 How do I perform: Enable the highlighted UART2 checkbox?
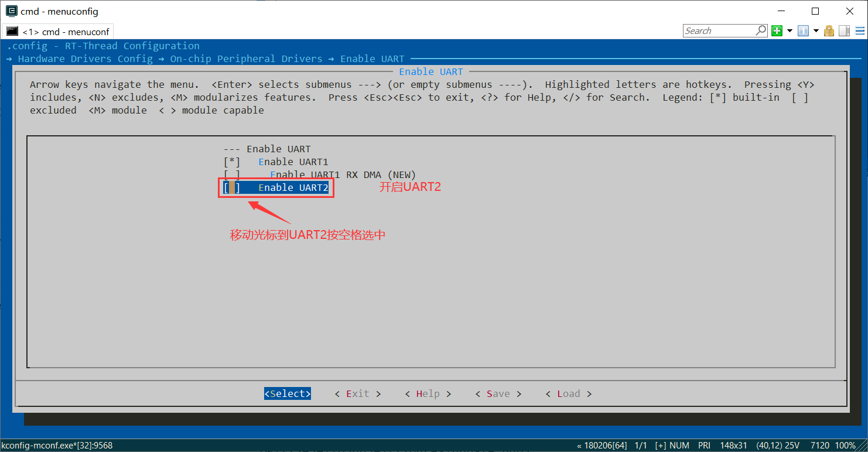[232, 187]
